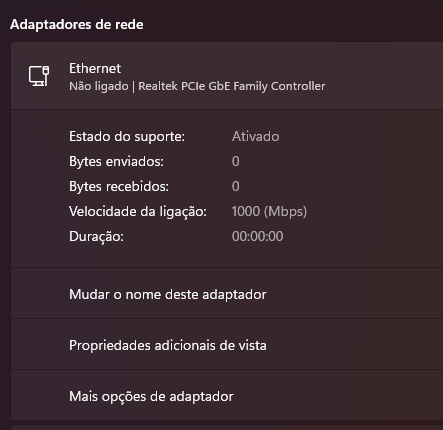
Task: Click the Bytes enviados label
Action: [116, 162]
